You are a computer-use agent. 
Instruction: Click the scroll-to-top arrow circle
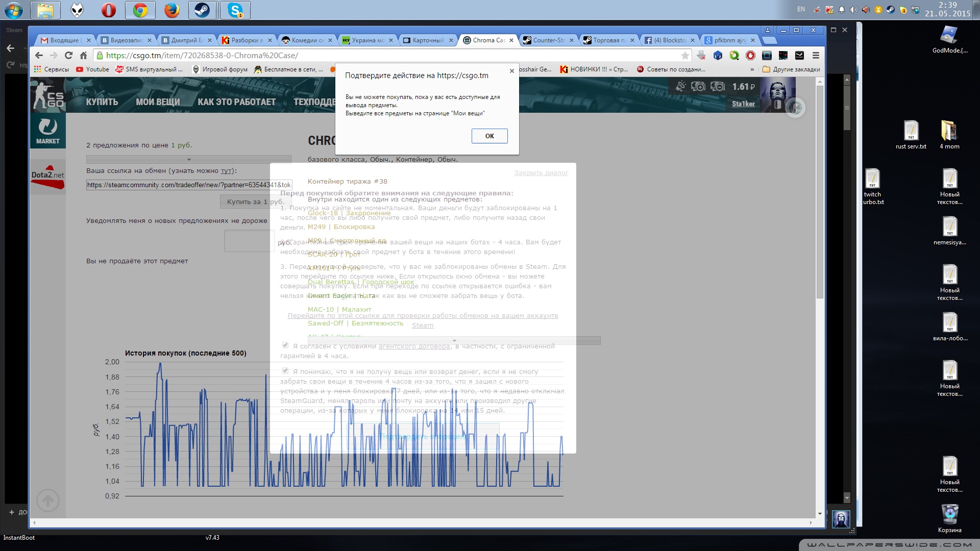click(48, 500)
